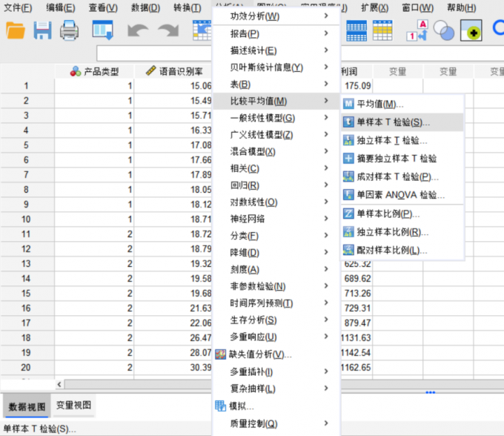
Task: Expand the 非参数检验 submenu
Action: tap(257, 286)
